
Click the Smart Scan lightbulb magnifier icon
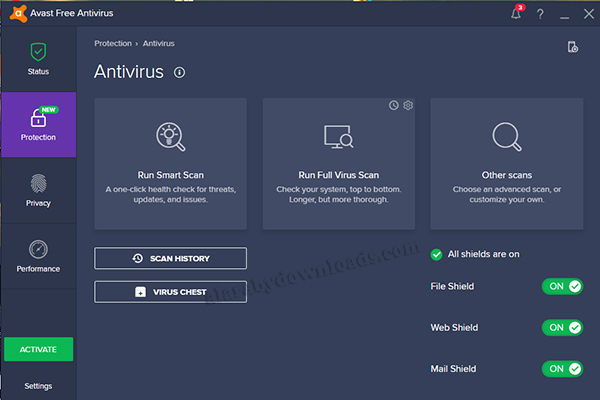pyautogui.click(x=171, y=137)
